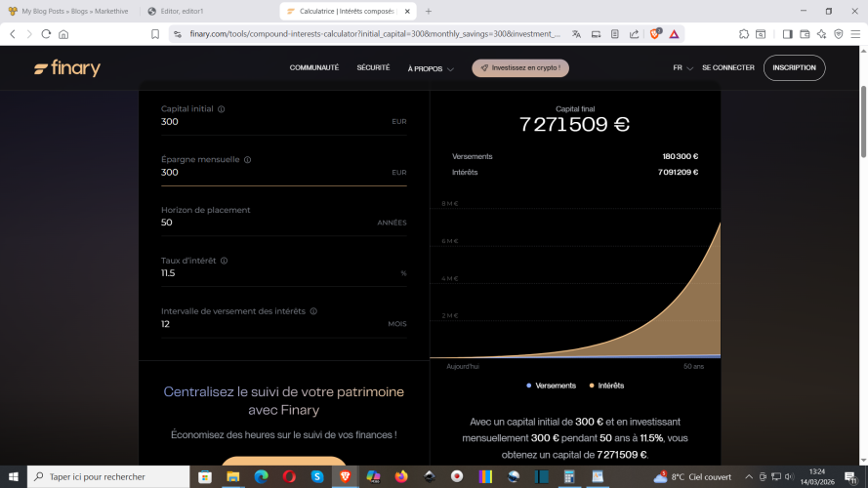This screenshot has height=488, width=868.
Task: Click the Brave Rewards triangle icon
Action: click(x=674, y=33)
